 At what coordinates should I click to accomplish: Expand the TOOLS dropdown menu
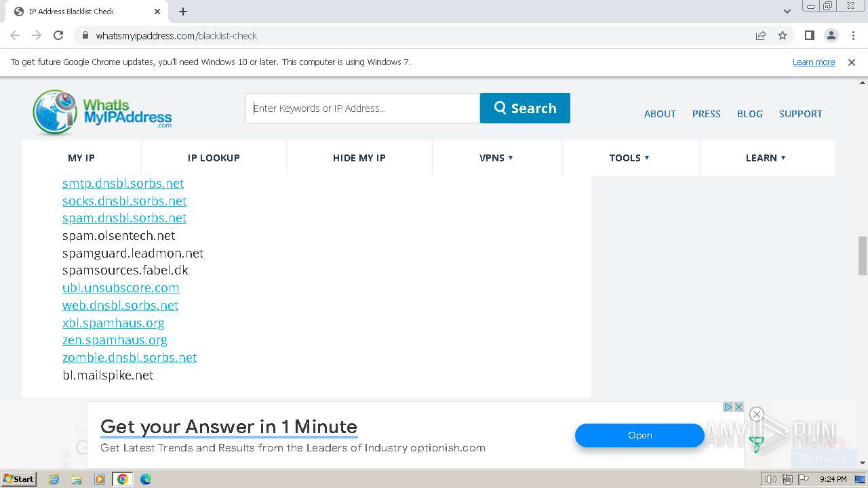pos(629,158)
